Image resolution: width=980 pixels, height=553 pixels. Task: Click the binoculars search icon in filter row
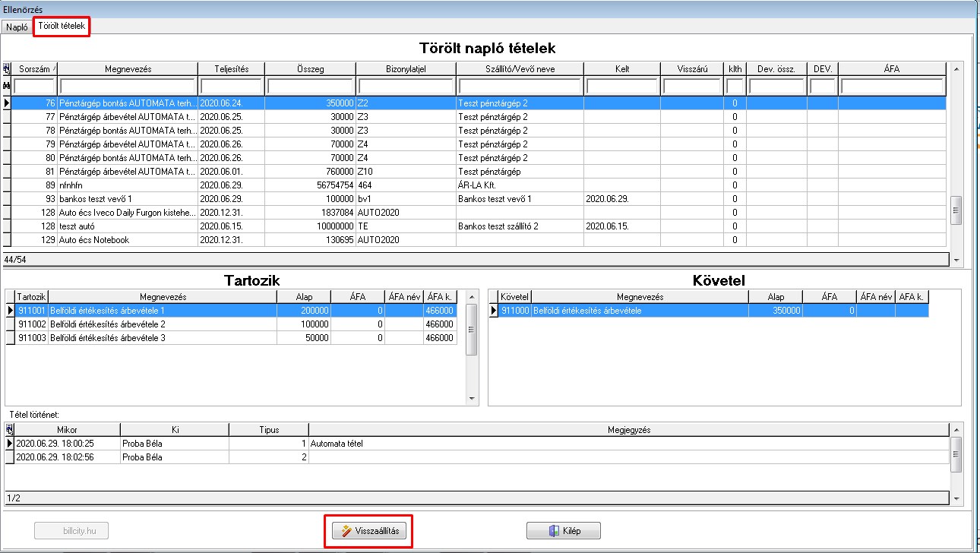(x=7, y=86)
